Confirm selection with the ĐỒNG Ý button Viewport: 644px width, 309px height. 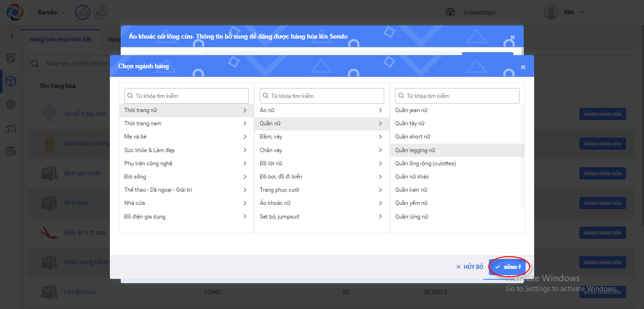pyautogui.click(x=508, y=267)
